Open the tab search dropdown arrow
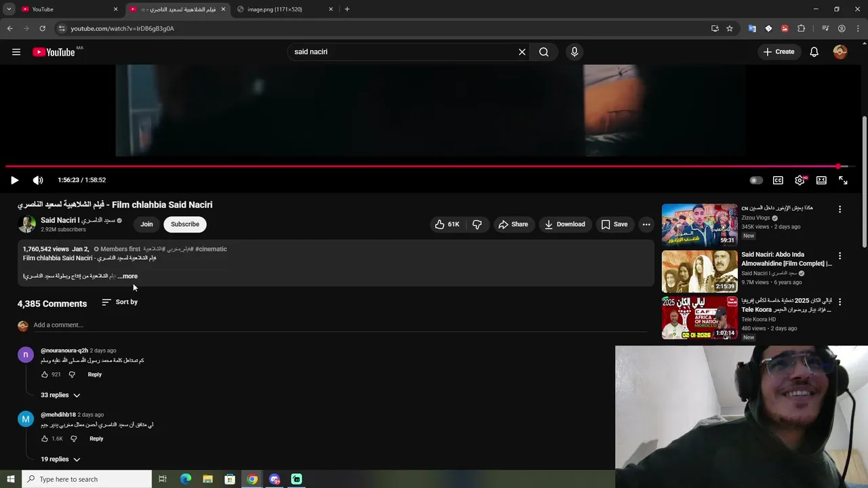868x488 pixels. [9, 9]
